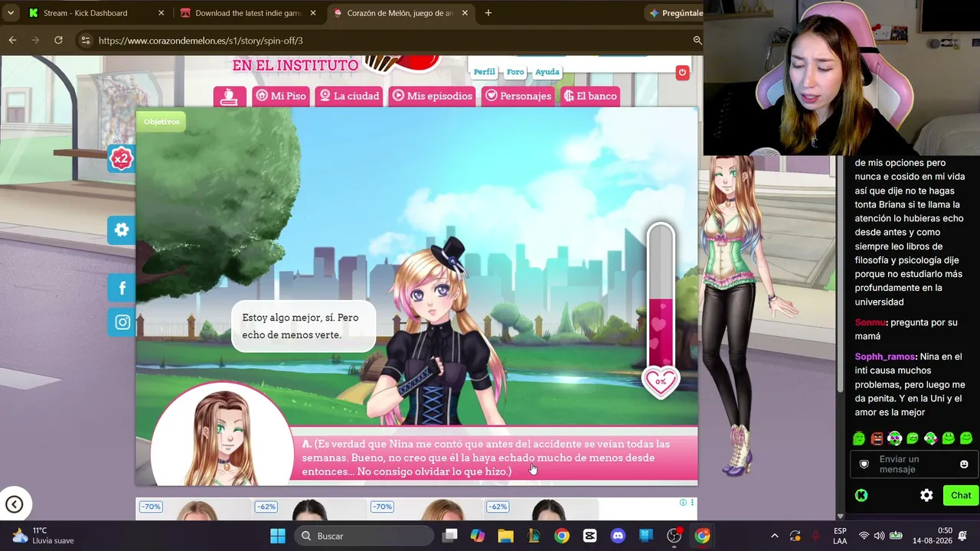Click username Sophh_ramos in chat

click(x=885, y=357)
